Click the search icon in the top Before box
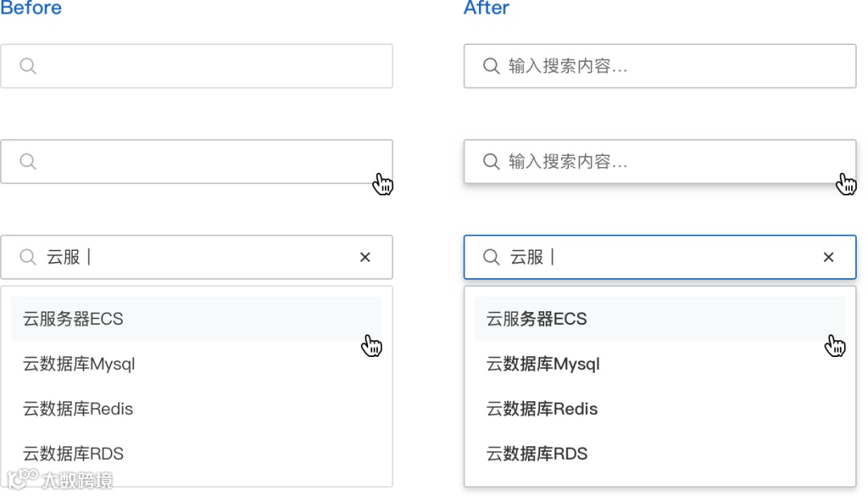 point(28,66)
